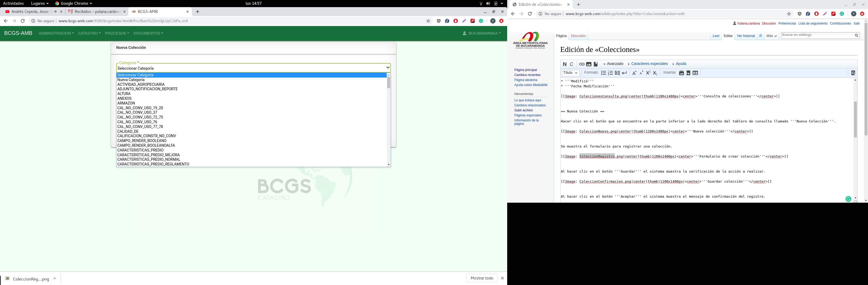The width and height of the screenshot is (868, 285).
Task: Open the volume indicator in top bar
Action: pyautogui.click(x=488, y=3)
